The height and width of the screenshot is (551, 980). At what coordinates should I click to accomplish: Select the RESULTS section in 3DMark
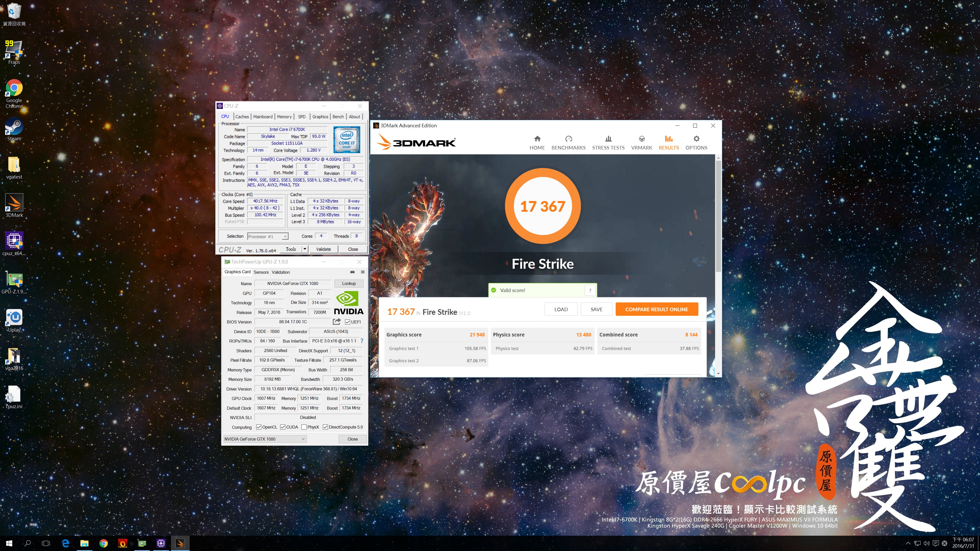(x=668, y=143)
